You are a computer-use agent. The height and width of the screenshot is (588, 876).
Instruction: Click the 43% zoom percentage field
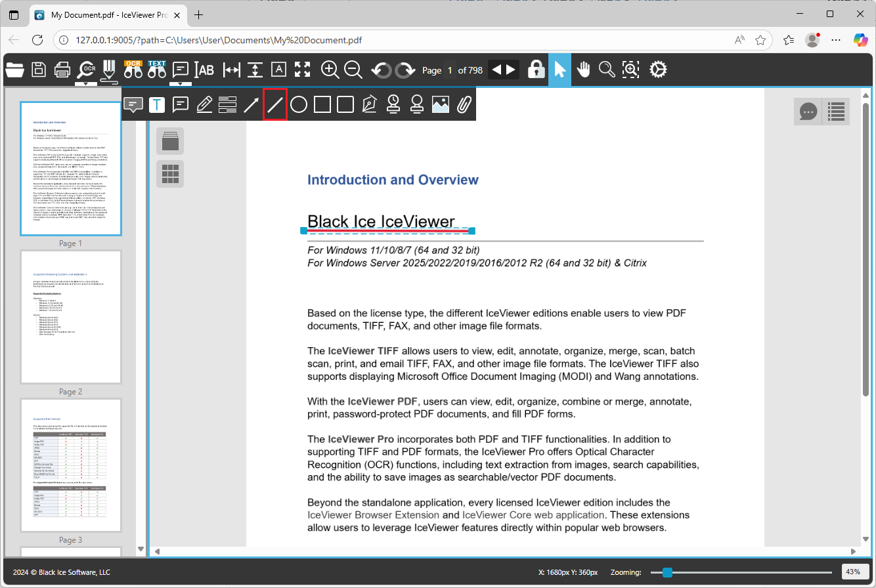(x=854, y=572)
